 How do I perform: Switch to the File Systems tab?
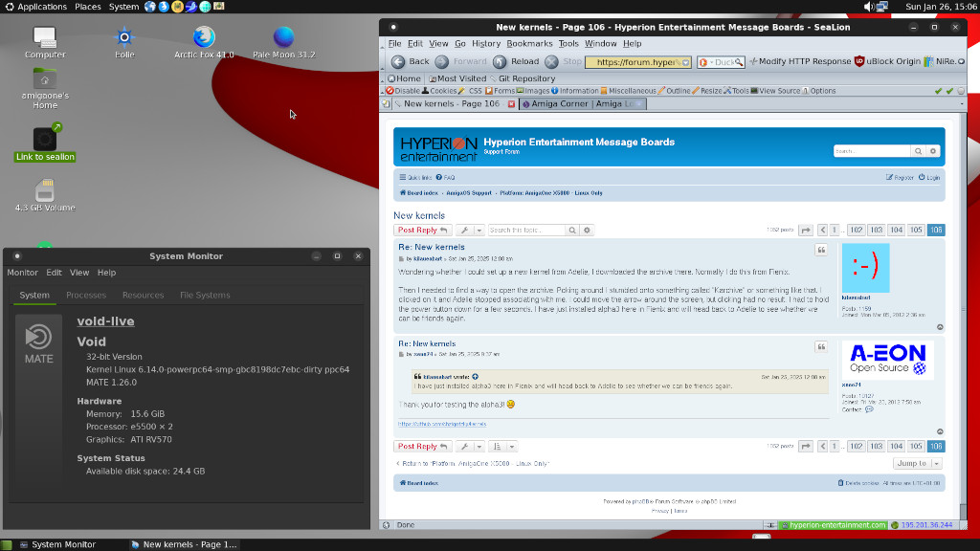click(x=205, y=295)
